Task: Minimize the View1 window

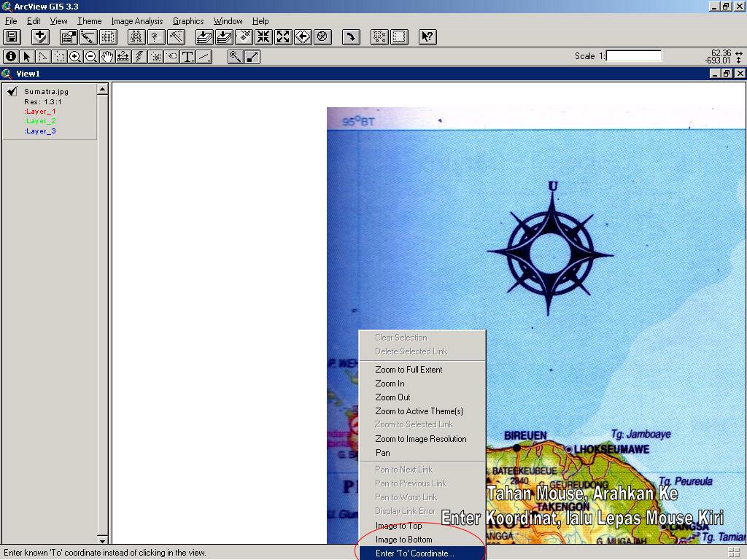Action: 715,74
